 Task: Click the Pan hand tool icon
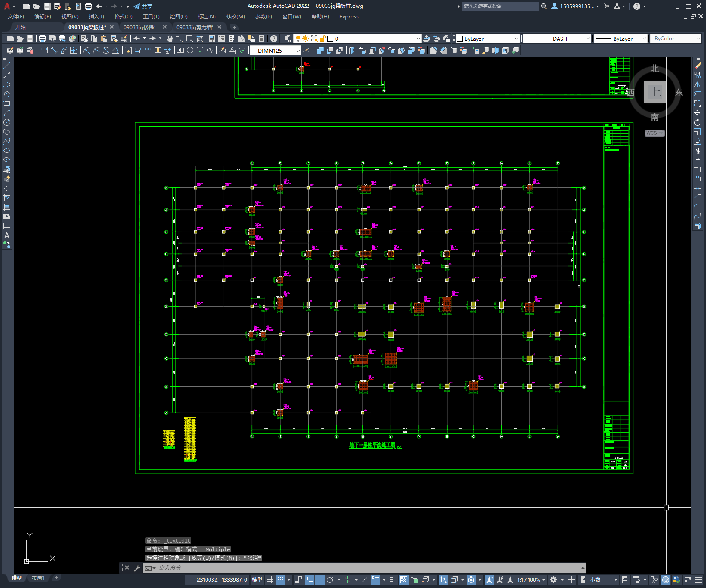tap(170, 39)
